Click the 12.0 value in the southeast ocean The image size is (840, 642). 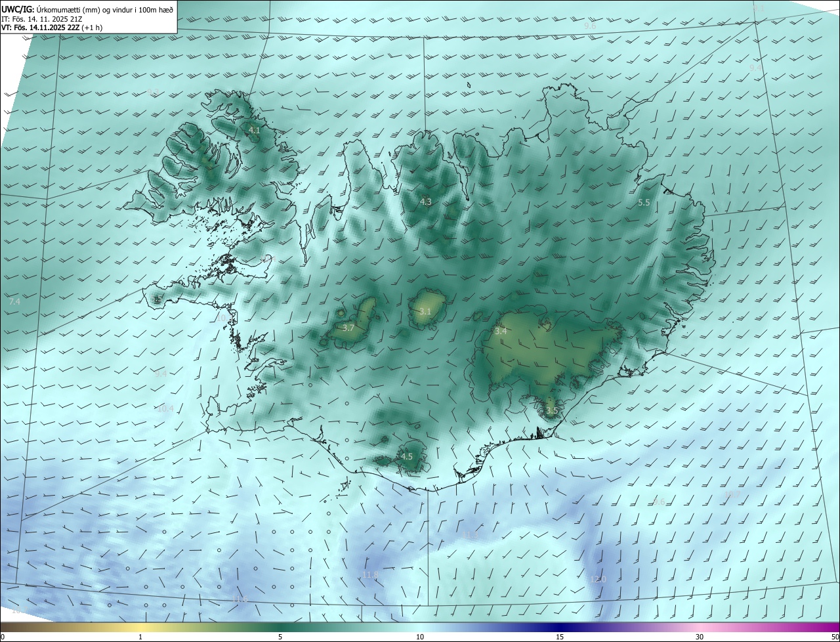click(x=598, y=579)
